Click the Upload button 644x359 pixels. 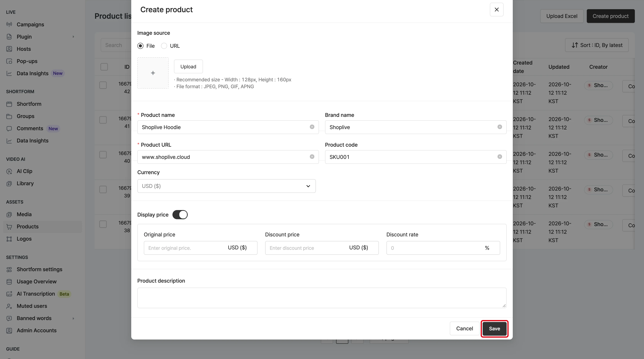coord(188,66)
